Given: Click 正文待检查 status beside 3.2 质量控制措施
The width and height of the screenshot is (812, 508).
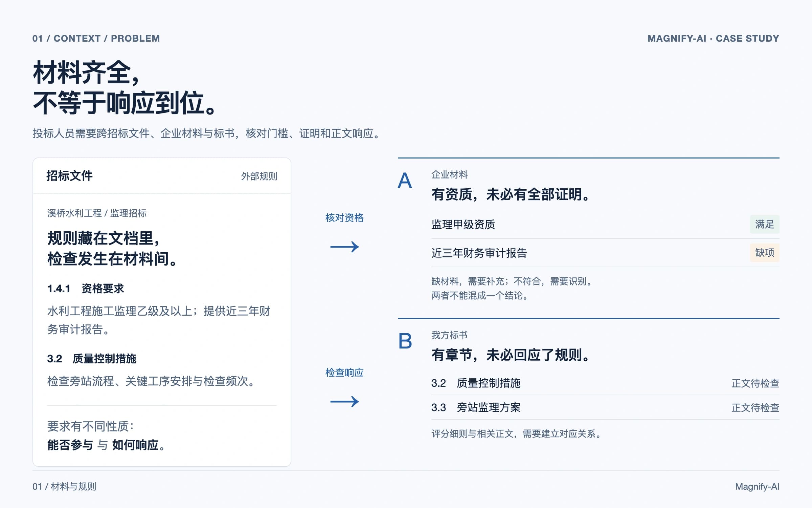Looking at the screenshot, I should click(755, 383).
